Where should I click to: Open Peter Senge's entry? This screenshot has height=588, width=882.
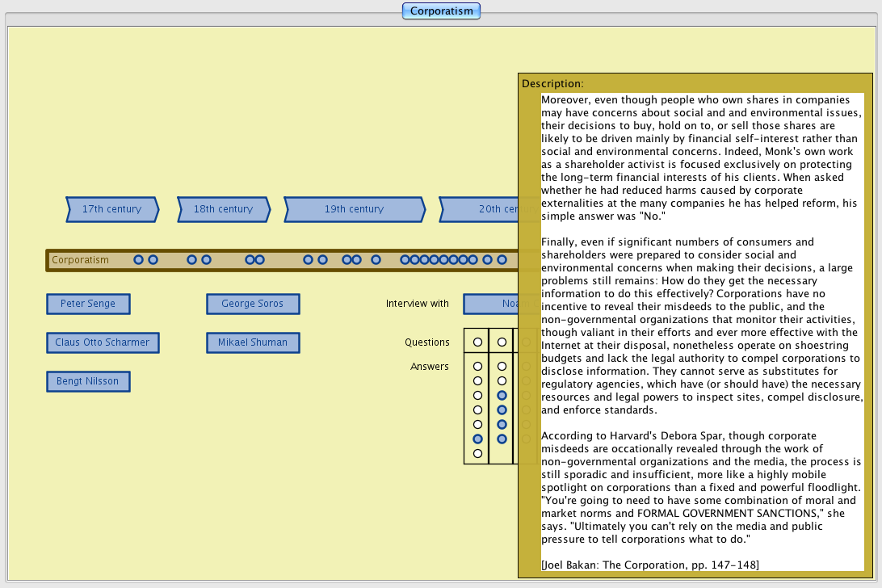point(88,304)
